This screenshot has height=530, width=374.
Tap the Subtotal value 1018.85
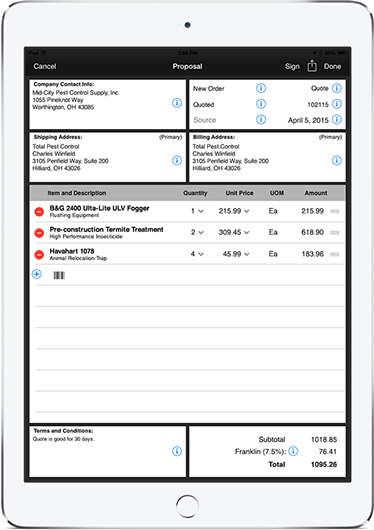click(x=324, y=439)
